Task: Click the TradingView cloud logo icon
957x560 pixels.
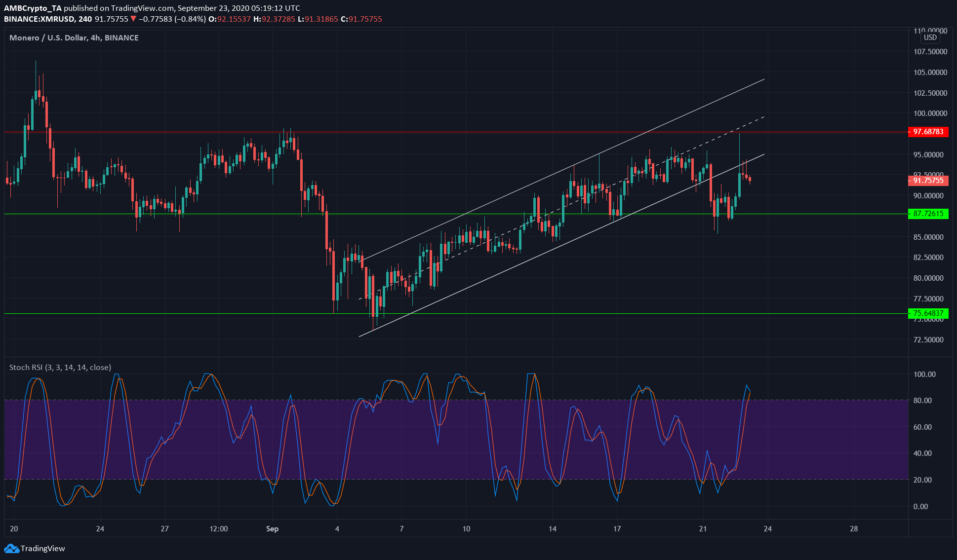Action: point(11,548)
